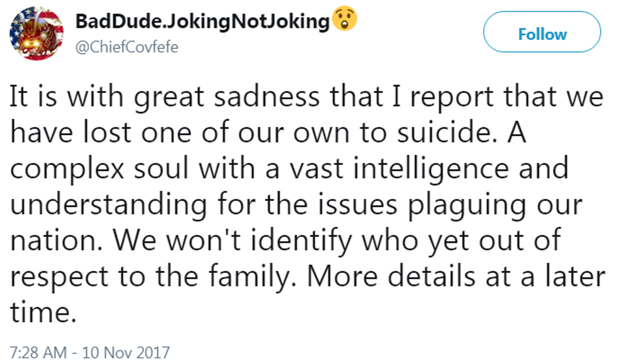The height and width of the screenshot is (364, 620).
Task: Click the @ChiefCovfefe handle
Action: (127, 47)
